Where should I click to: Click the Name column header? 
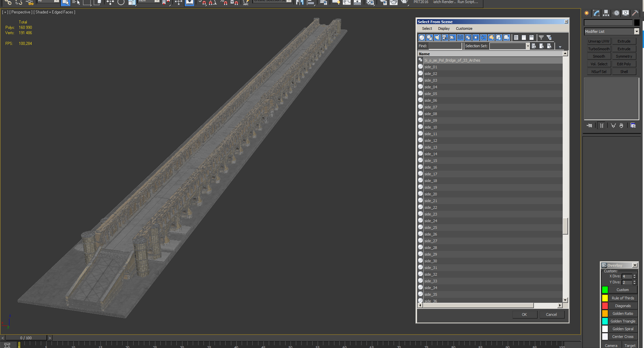pyautogui.click(x=490, y=54)
